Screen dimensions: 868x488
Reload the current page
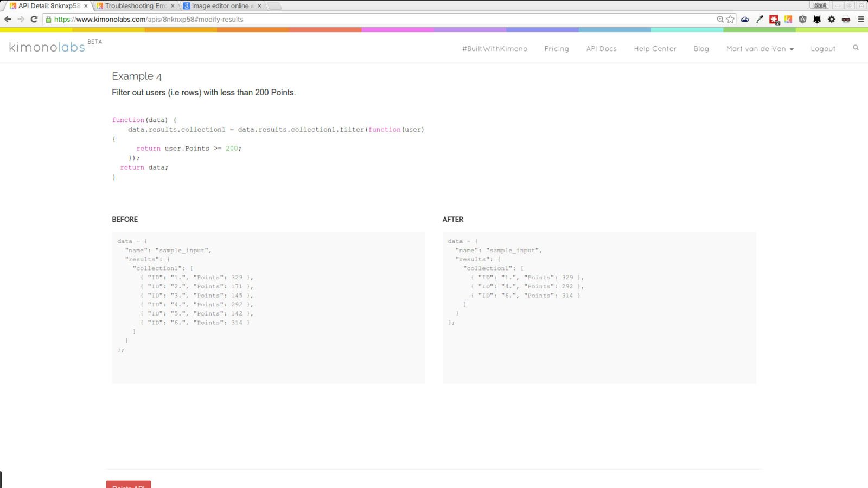coord(34,19)
